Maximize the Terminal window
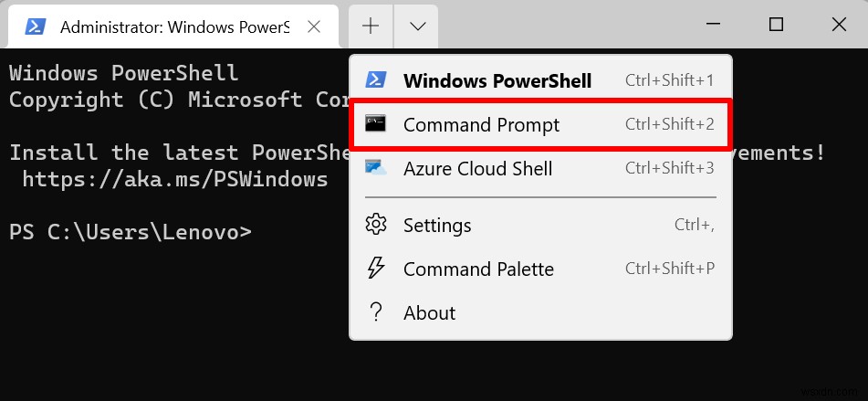Screen dimensions: 868x401 point(776,25)
